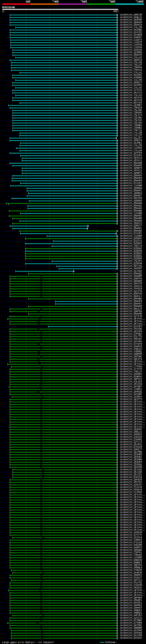Select label UniRef100_C5LPP1

point(131,261)
